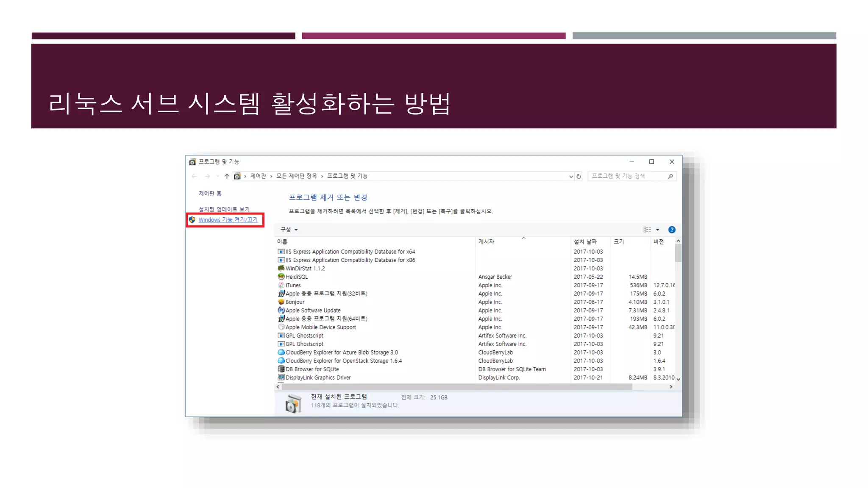Click the 프로그램 제거 또는 변경 heading
The height and width of the screenshot is (488, 868).
pyautogui.click(x=328, y=197)
